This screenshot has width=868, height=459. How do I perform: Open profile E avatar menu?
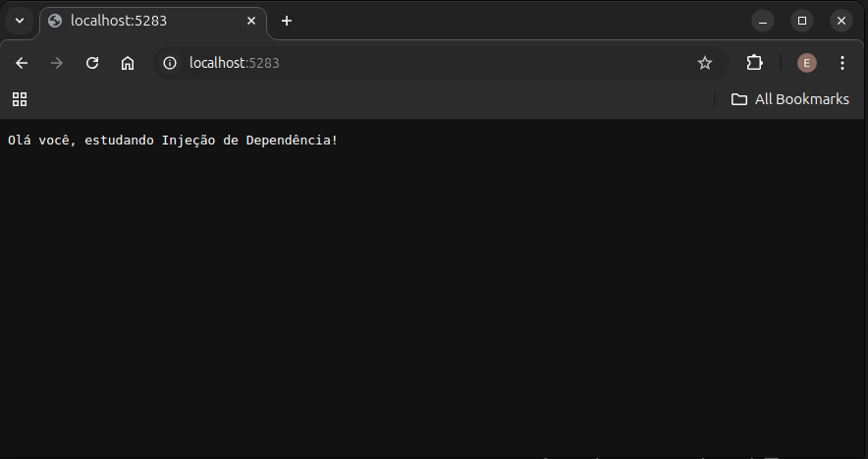coord(806,63)
